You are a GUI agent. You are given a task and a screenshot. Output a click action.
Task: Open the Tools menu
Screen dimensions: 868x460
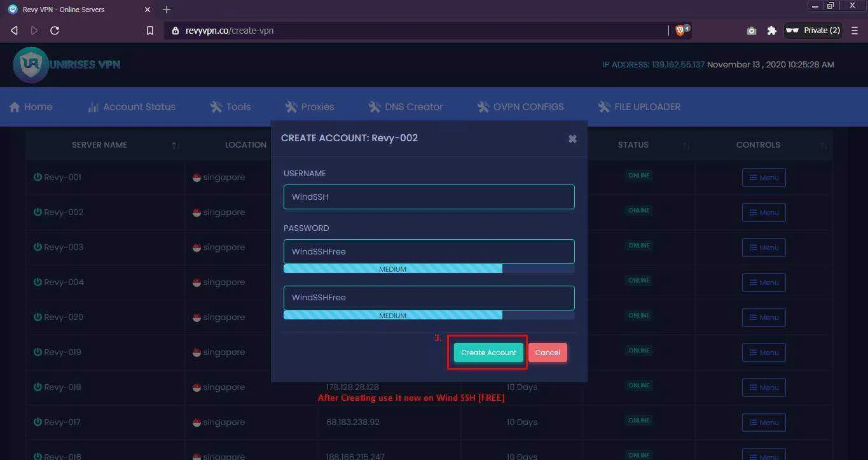pyautogui.click(x=231, y=107)
